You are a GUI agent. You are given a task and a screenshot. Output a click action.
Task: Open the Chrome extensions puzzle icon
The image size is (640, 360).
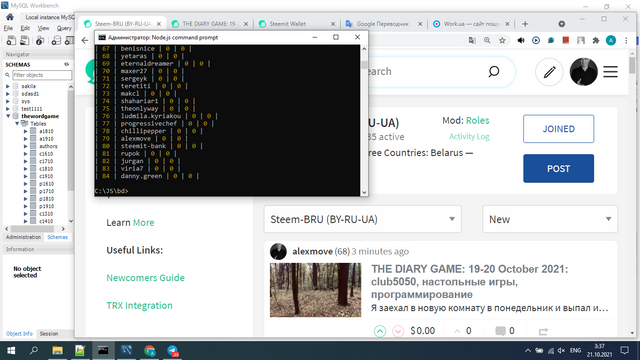click(x=596, y=40)
